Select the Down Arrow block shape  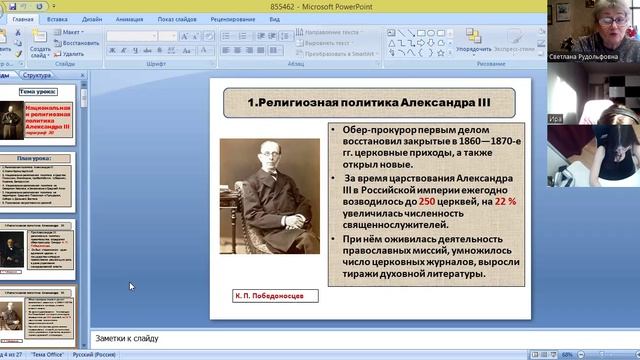[x=431, y=43]
